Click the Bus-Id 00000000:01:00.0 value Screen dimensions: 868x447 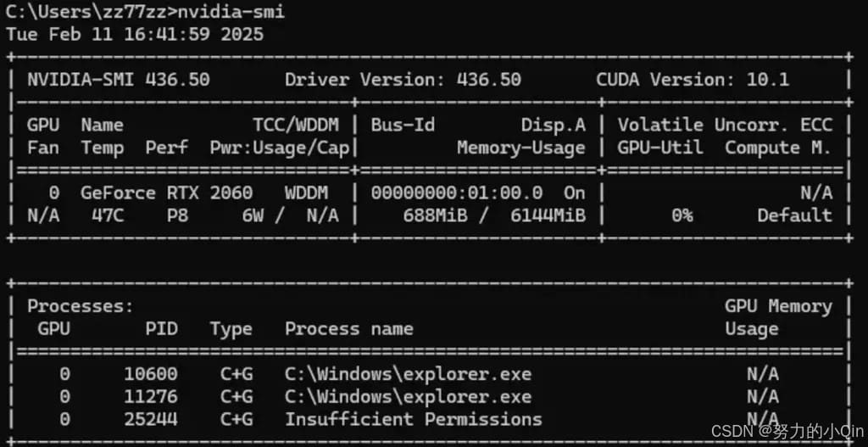point(457,193)
